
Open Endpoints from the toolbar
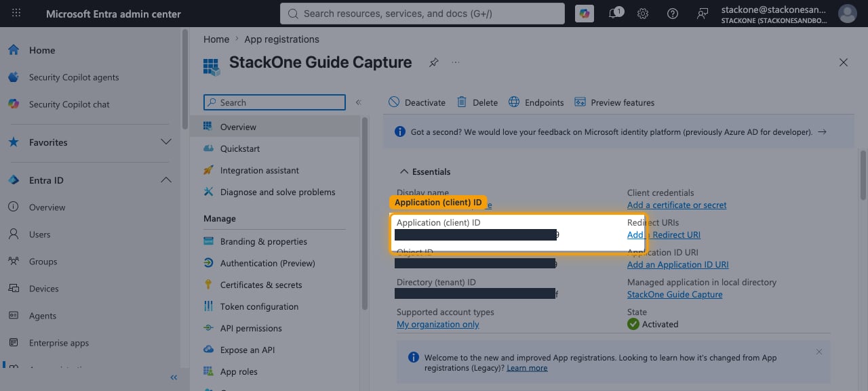pyautogui.click(x=536, y=102)
